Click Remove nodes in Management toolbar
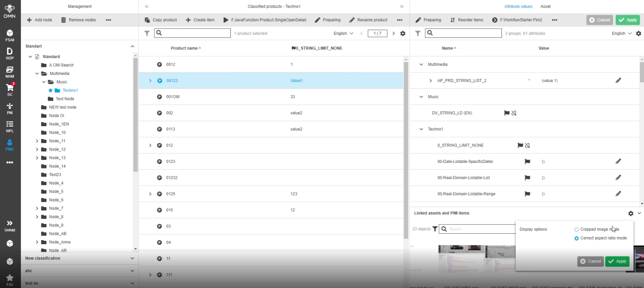This screenshot has width=644, height=288. 79,20
